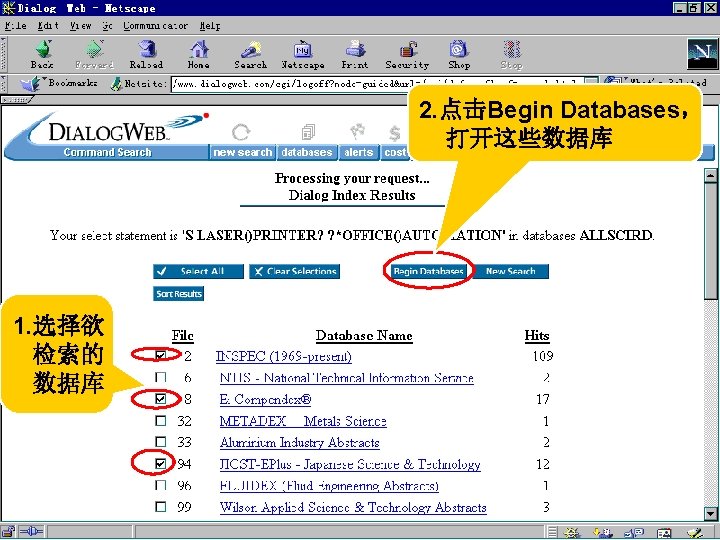Screen dimensions: 720x540
Task: Switch to the databases tab
Action: pos(307,152)
